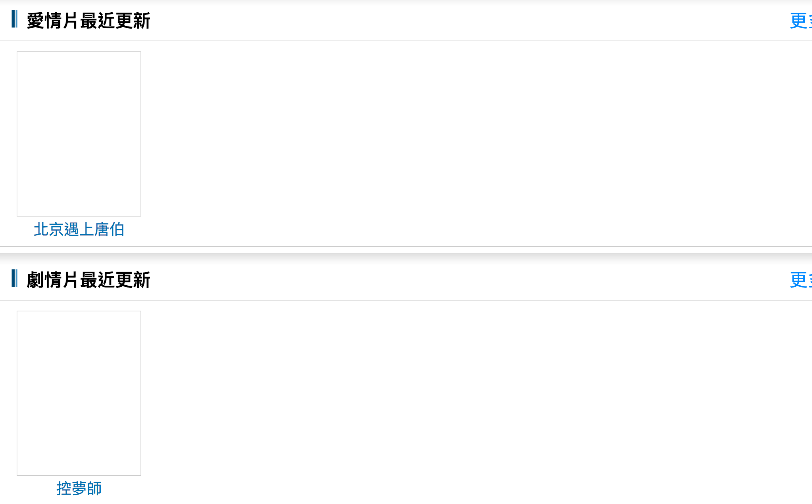Open the 北京遇上唐伯 poster thumbnail
812x504 pixels.
[x=79, y=134]
